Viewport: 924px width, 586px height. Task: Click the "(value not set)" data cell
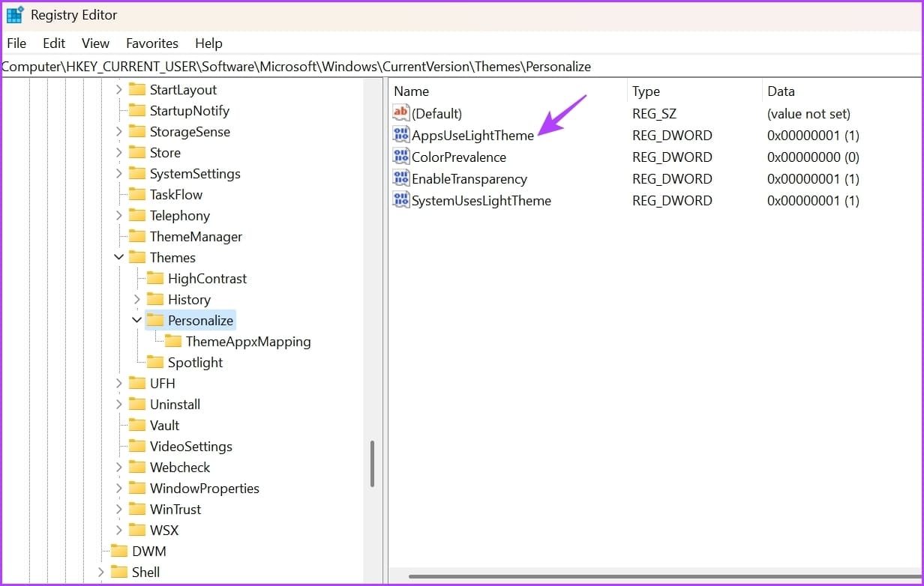[808, 114]
